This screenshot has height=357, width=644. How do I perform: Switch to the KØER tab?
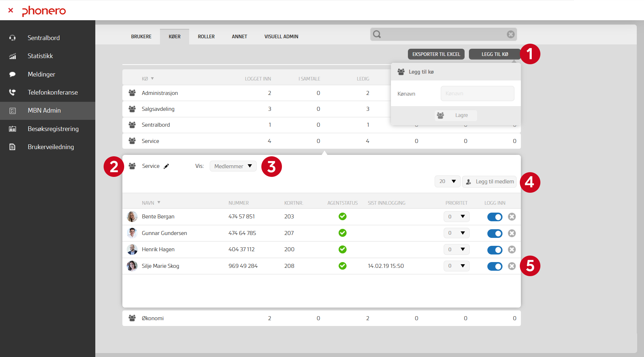point(175,36)
